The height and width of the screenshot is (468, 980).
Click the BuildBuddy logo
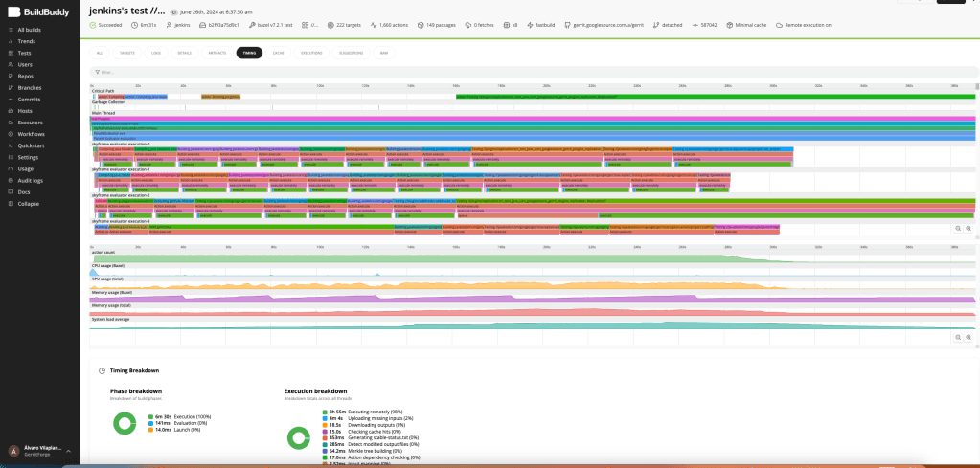(39, 11)
